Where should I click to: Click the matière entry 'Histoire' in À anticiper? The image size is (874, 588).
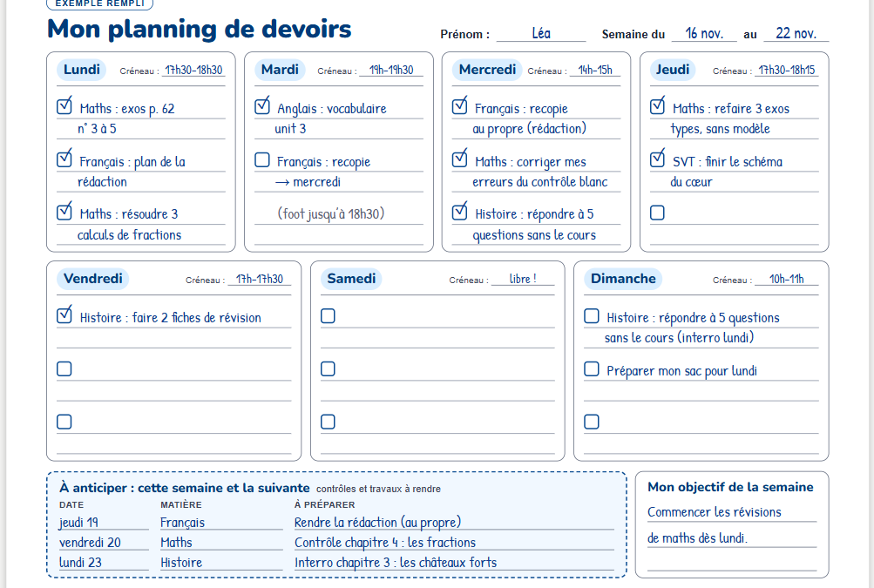(181, 563)
